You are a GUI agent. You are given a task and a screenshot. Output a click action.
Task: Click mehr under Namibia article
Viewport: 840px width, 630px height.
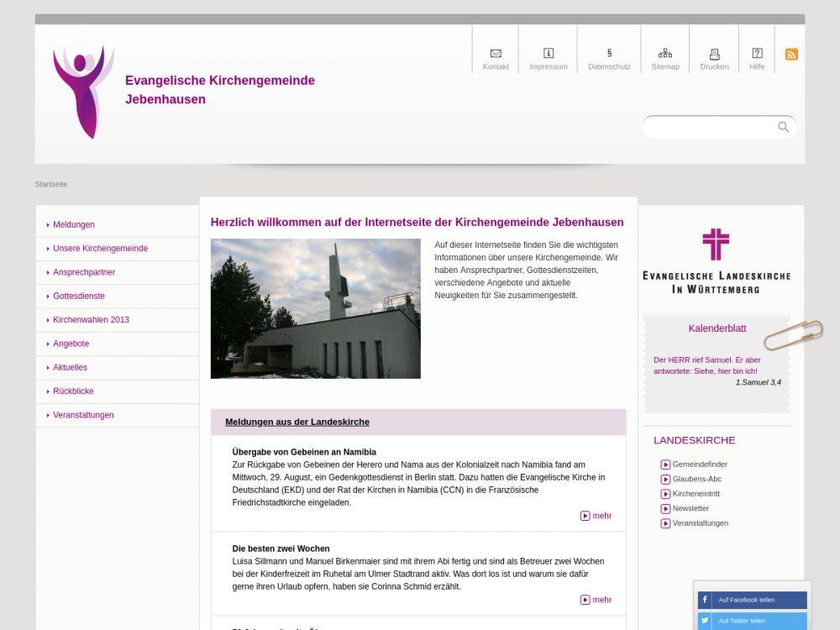pos(596,516)
